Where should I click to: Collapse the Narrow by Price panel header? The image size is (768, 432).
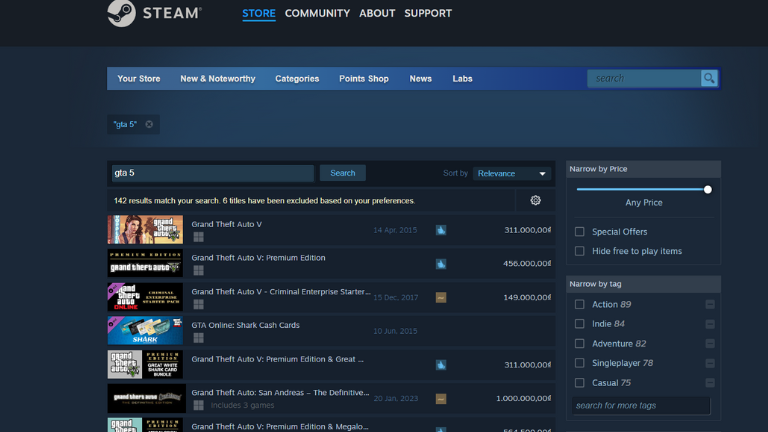tap(643, 169)
